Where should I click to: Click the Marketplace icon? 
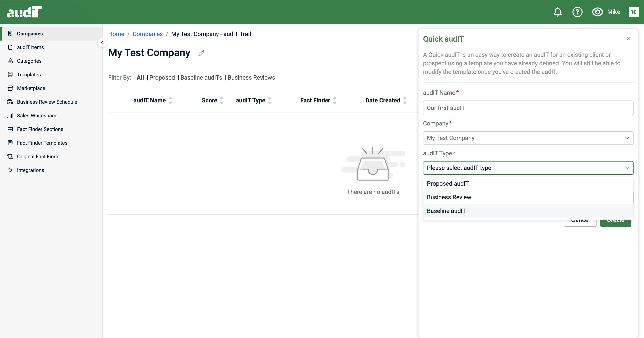pos(10,88)
